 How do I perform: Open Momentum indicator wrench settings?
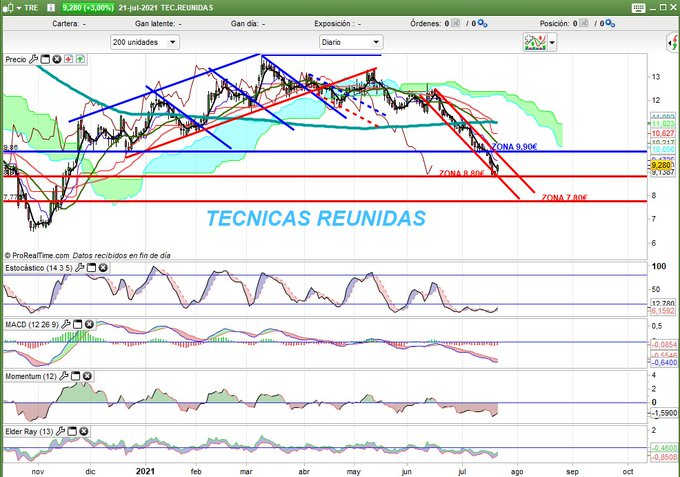coord(64,376)
